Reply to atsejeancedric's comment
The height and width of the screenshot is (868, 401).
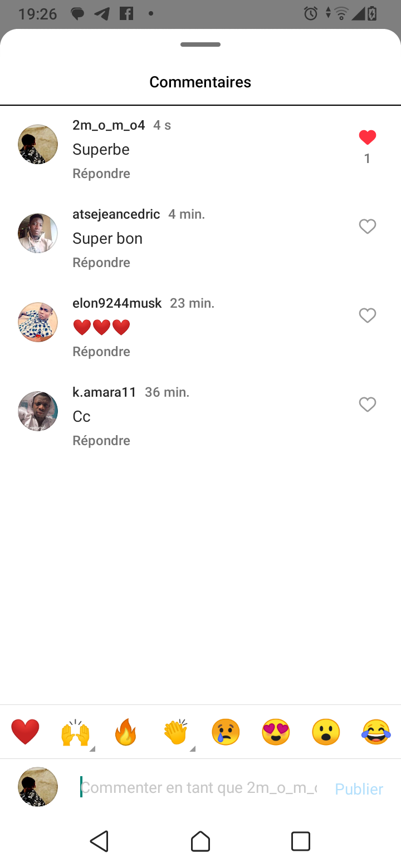coord(101,263)
